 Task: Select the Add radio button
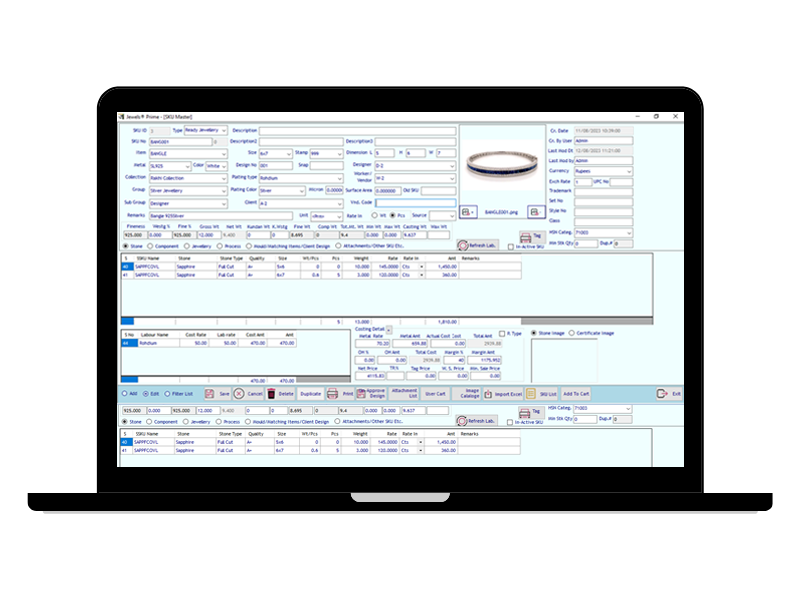coord(124,394)
